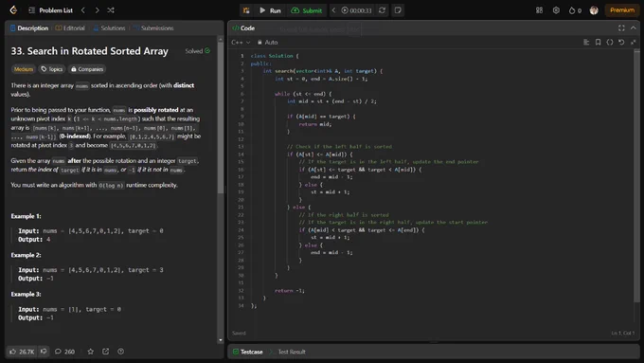Click the 'Example 1:' heading

(26, 216)
